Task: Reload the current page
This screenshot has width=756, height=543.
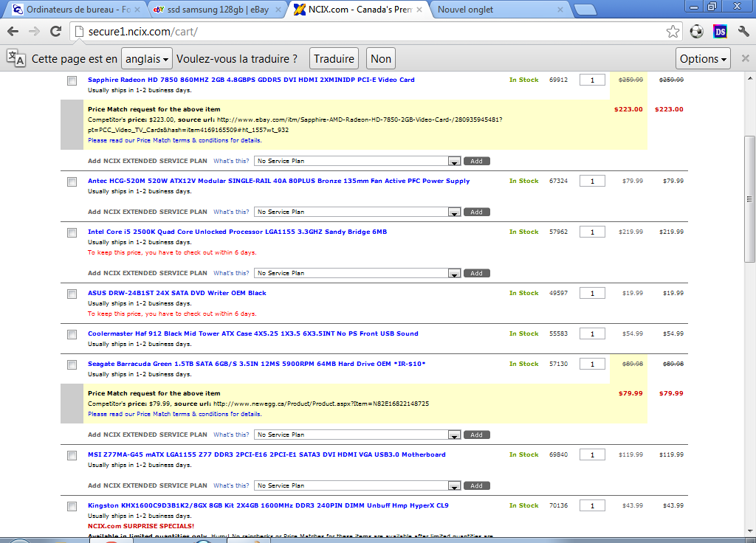Action: [x=55, y=32]
